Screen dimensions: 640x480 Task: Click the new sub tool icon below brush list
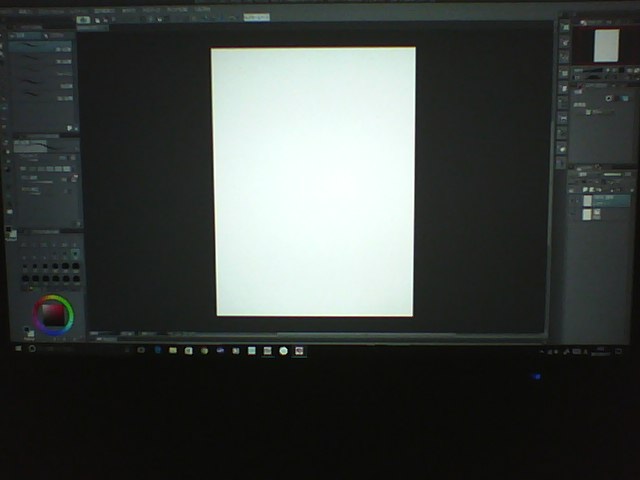[x=70, y=128]
